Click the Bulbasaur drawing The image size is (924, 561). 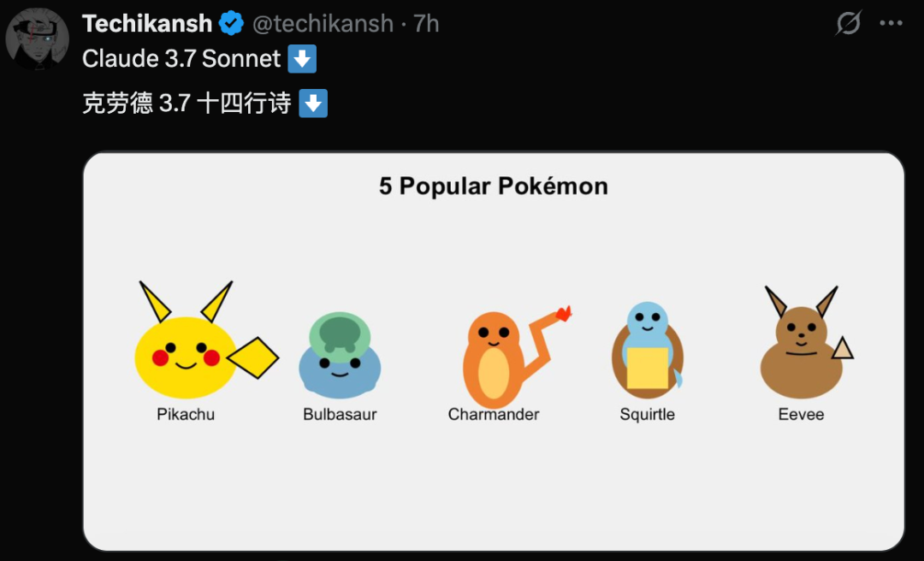339,359
